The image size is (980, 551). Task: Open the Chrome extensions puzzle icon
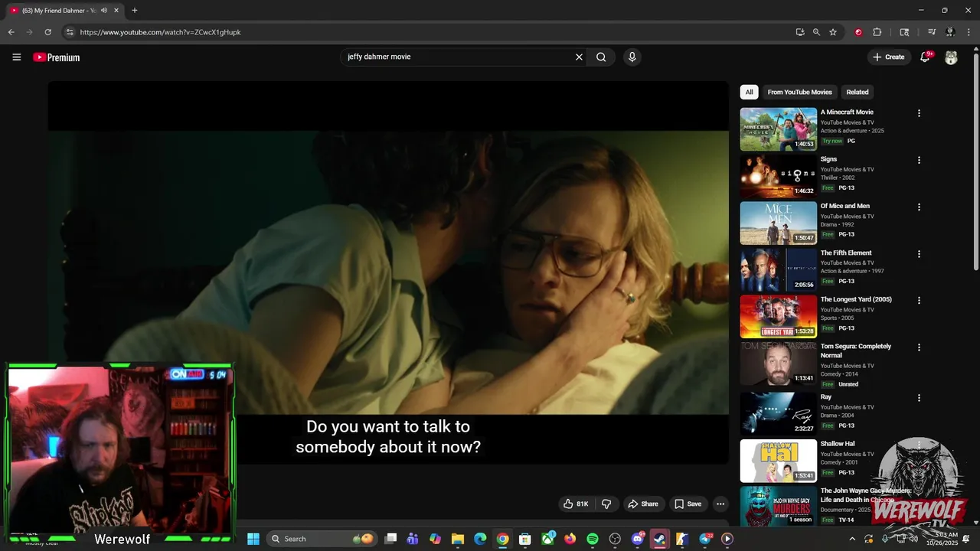tap(877, 32)
